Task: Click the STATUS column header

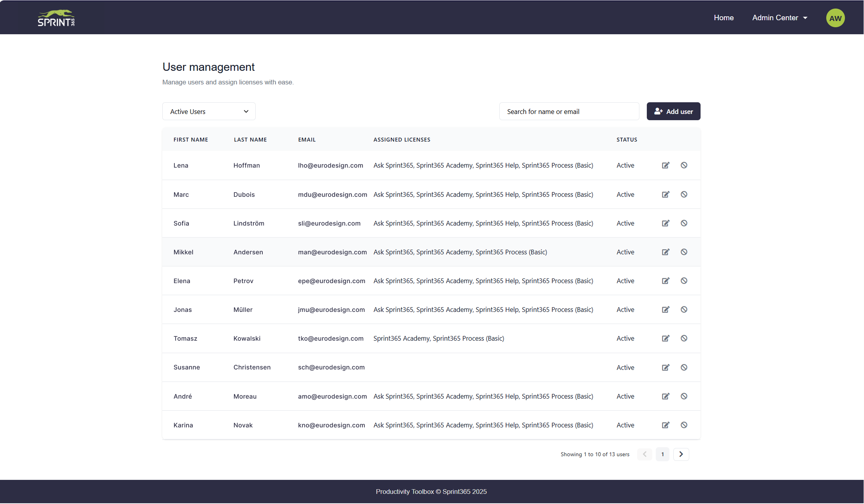Action: click(627, 140)
